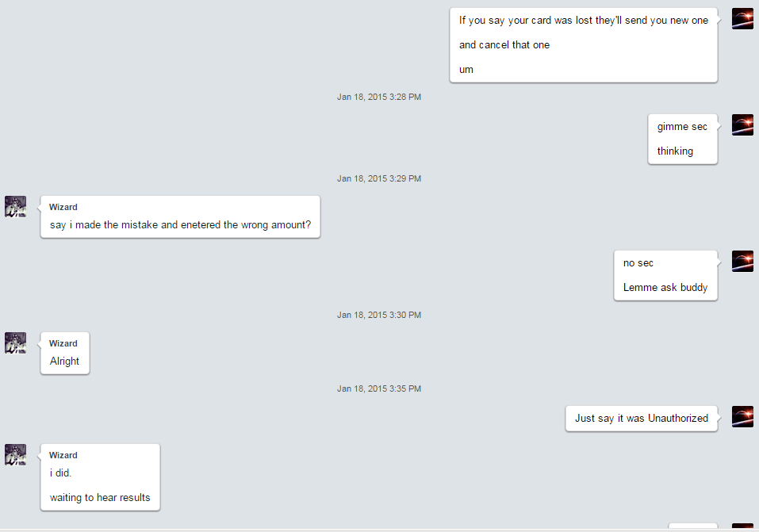759x532 pixels.
Task: Open Wizard's avatar next to 'Alright'
Action: coord(16,343)
